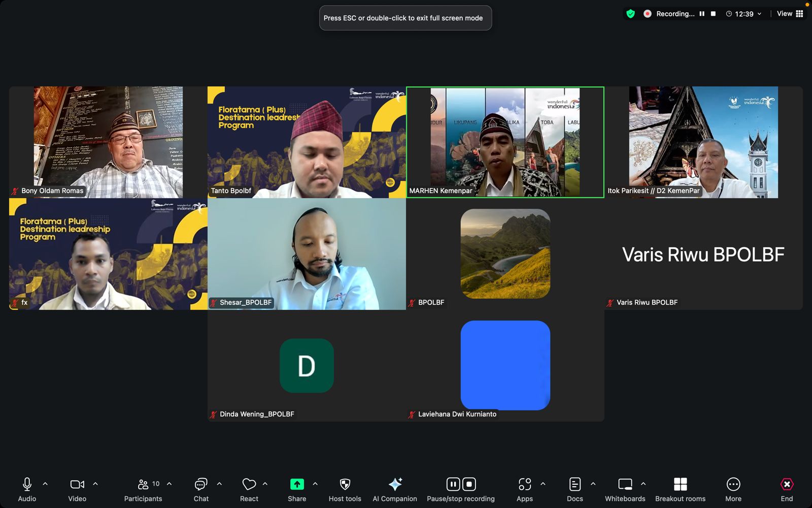Click the End meeting button
The image size is (812, 508).
(787, 490)
